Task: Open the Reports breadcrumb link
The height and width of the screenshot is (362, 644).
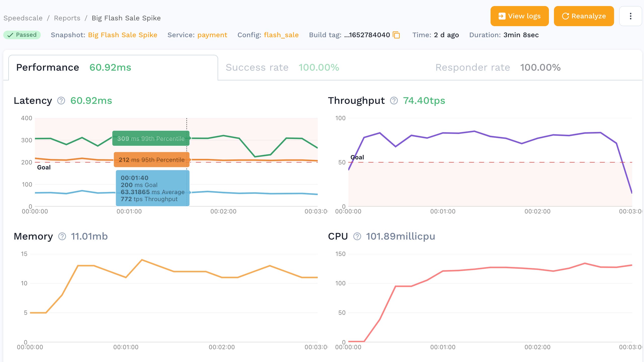Action: [67, 18]
